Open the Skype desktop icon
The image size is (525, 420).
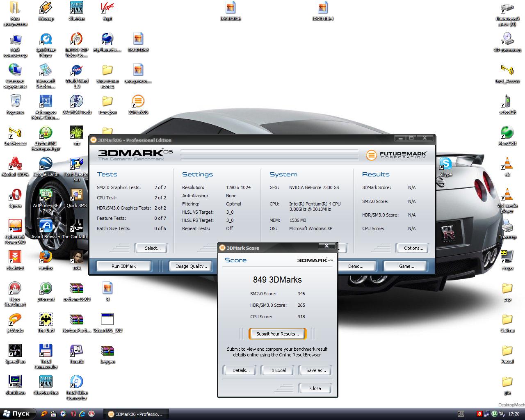click(x=445, y=167)
